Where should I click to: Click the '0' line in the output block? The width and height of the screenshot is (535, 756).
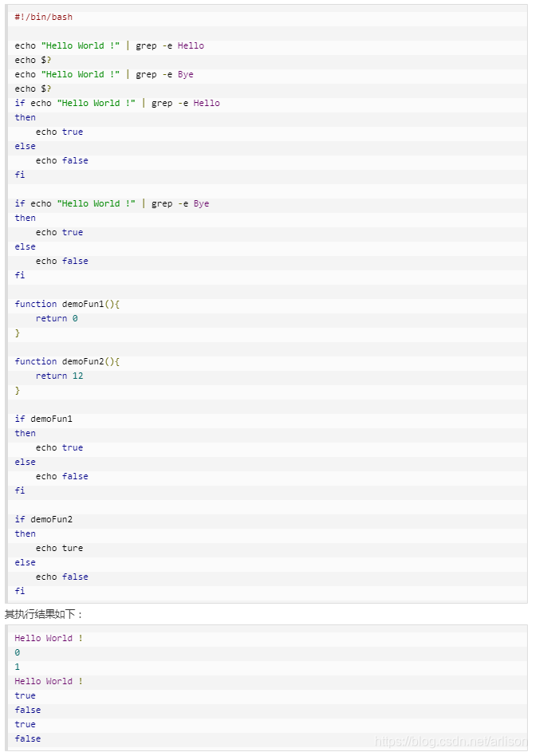(x=18, y=652)
